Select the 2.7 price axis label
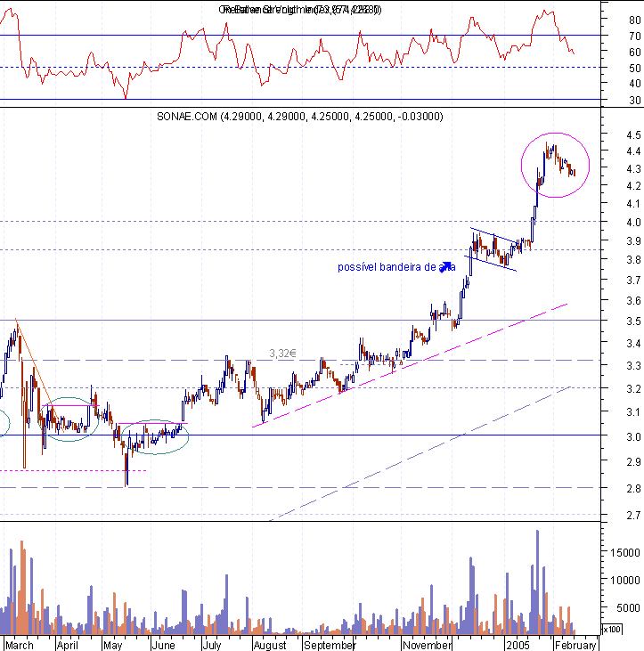Screen dimensions: 644x651 coord(633,516)
